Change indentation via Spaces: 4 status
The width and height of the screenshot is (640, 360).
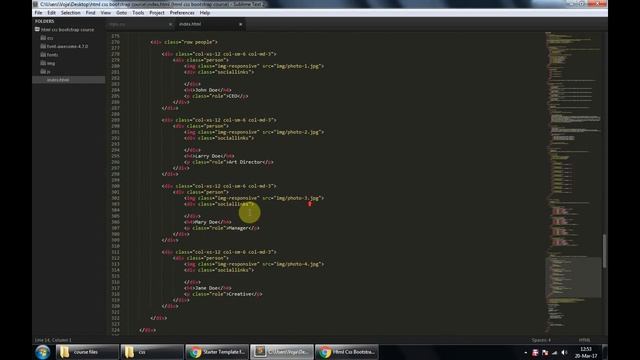541,340
